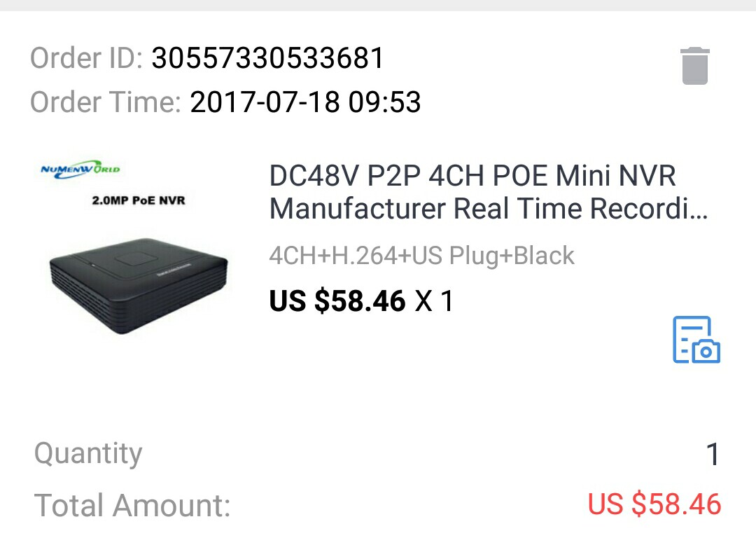Tap the X 1 quantity multiplier
Viewport: 756px width, 559px height.
(x=434, y=301)
